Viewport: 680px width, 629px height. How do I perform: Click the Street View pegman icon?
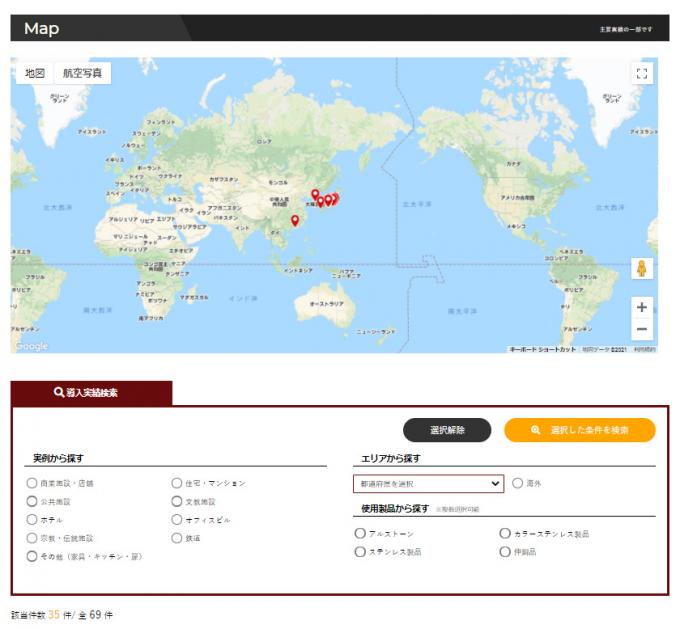coord(642,269)
